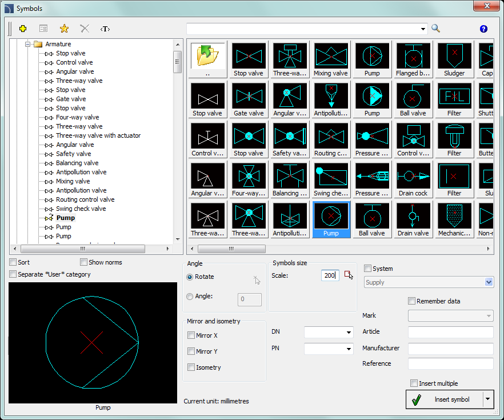
Task: Select Safety valve in the tree list
Action: point(73,154)
